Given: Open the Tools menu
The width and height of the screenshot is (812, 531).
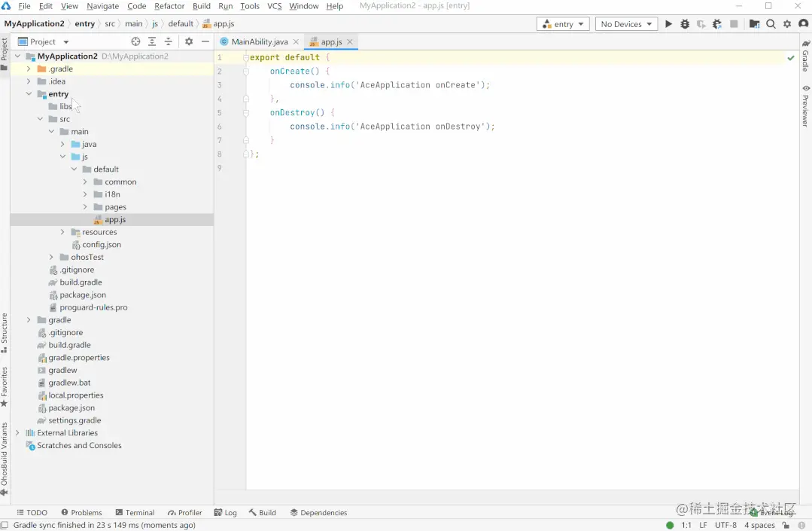Looking at the screenshot, I should (x=250, y=6).
